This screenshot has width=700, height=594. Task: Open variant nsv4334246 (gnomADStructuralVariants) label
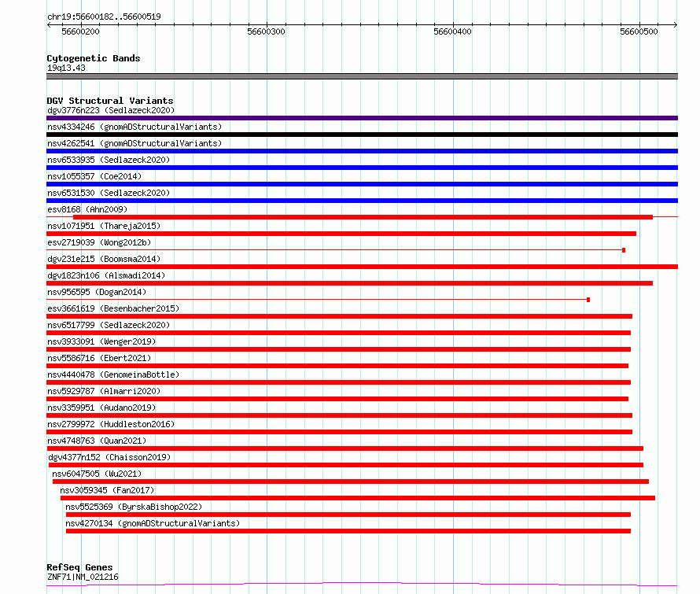(134, 127)
